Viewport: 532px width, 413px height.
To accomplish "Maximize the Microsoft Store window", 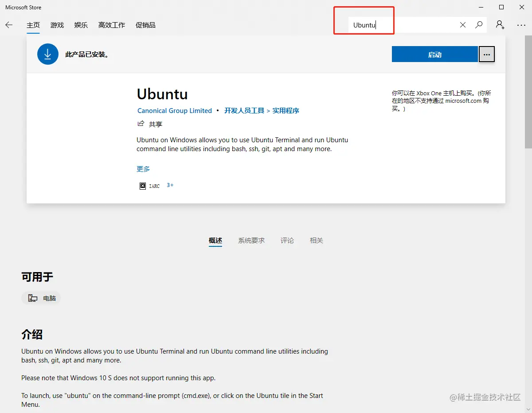I will (501, 7).
